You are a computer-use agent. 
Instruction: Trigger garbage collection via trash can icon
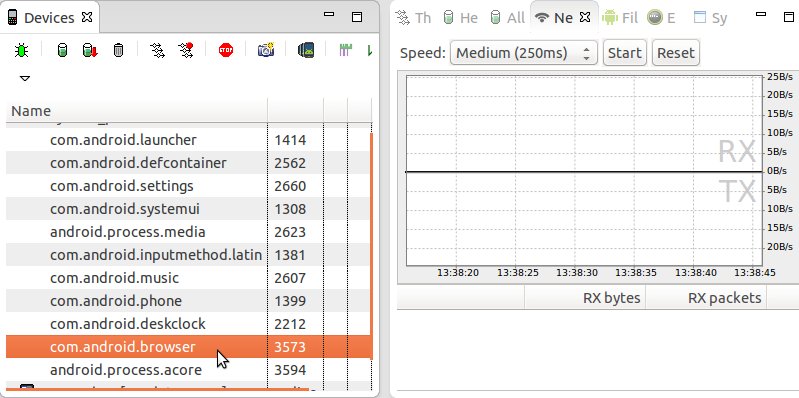pyautogui.click(x=118, y=50)
